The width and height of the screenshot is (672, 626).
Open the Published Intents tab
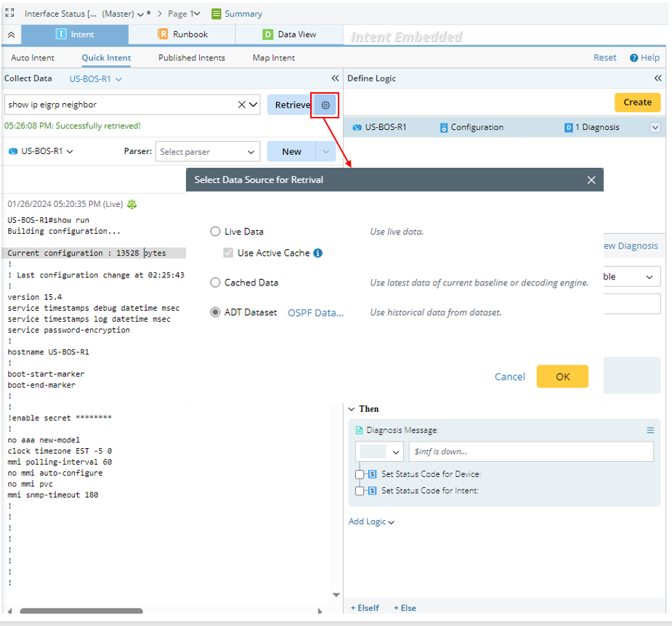coord(192,58)
